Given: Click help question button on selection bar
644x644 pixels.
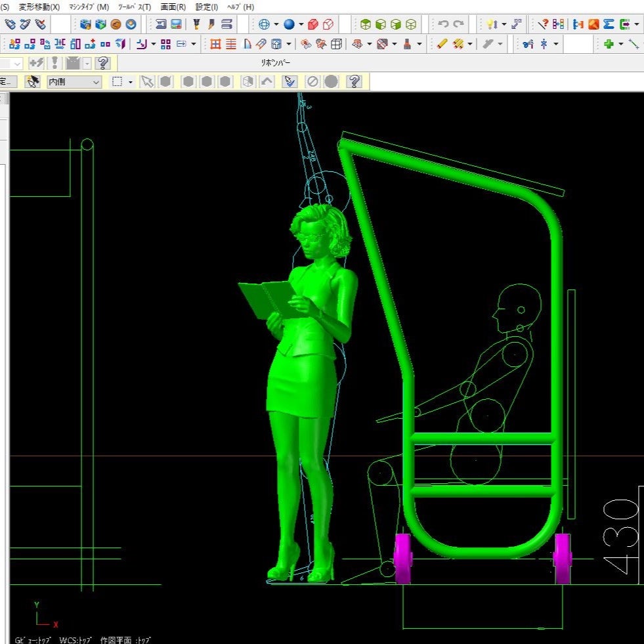Looking at the screenshot, I should click(x=354, y=82).
